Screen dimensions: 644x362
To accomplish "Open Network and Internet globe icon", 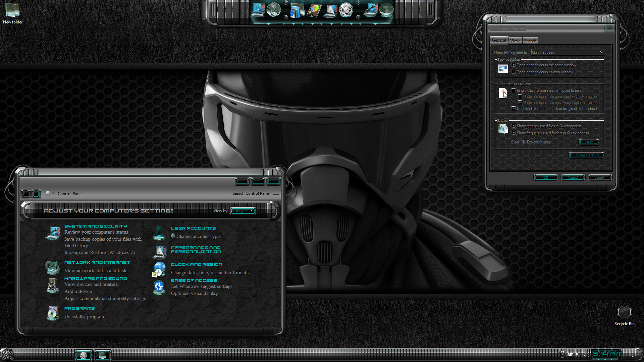I will [52, 267].
